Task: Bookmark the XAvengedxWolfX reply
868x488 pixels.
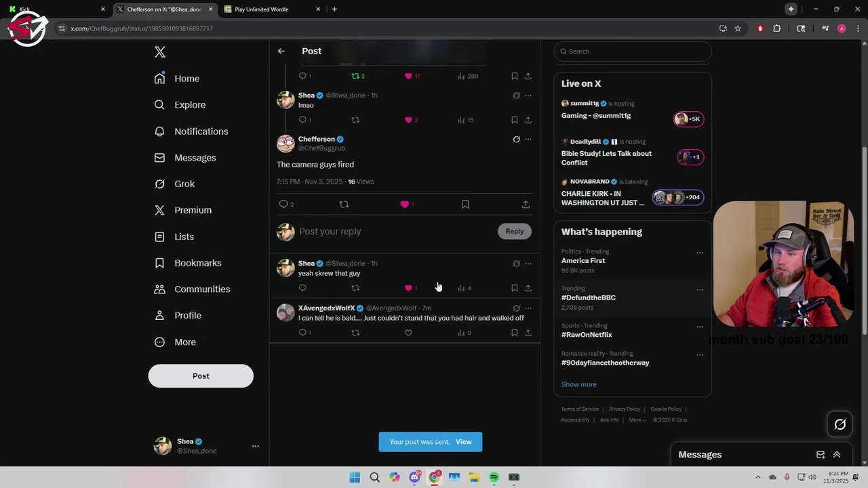Action: 515,333
